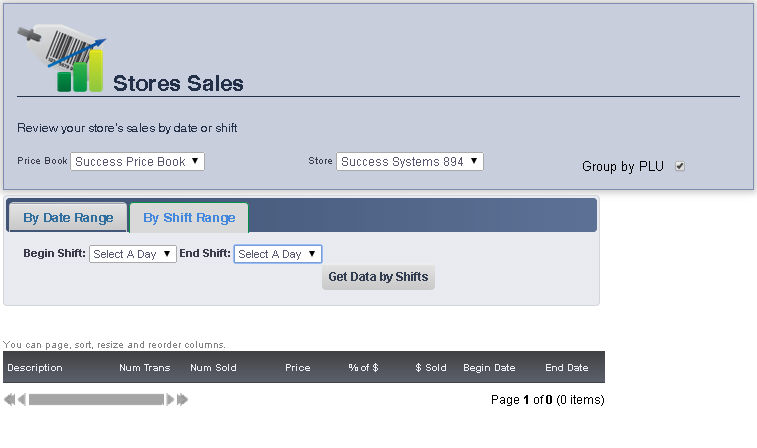Image resolution: width=757 pixels, height=448 pixels.
Task: Sort by the Price column header
Action: click(x=297, y=368)
